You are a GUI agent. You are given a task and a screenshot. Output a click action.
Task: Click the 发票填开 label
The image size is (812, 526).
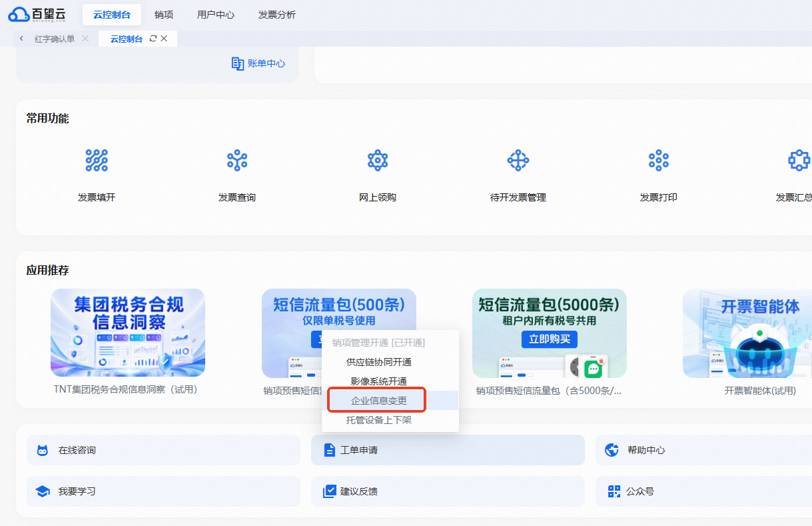97,197
